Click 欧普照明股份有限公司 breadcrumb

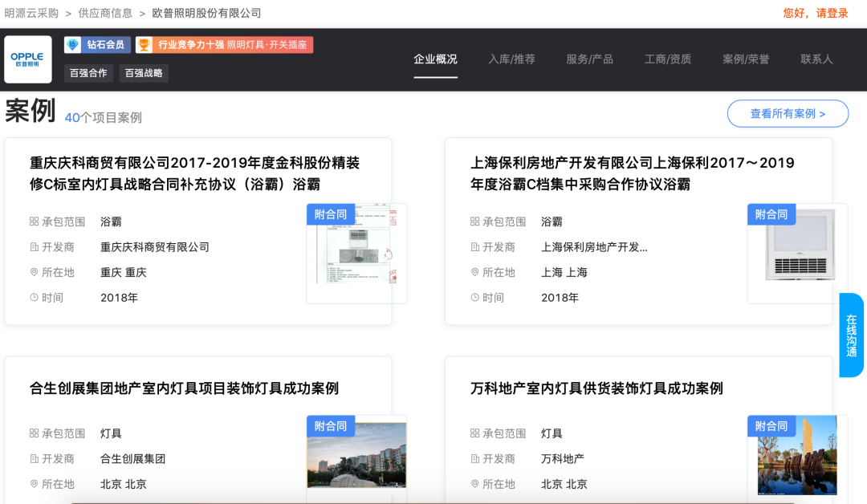click(x=206, y=14)
